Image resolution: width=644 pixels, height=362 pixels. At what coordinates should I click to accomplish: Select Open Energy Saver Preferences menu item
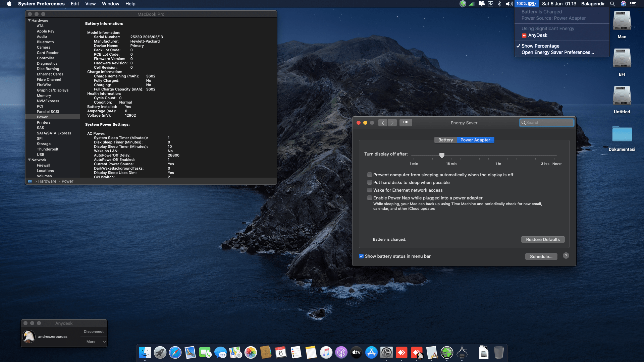coord(557,52)
